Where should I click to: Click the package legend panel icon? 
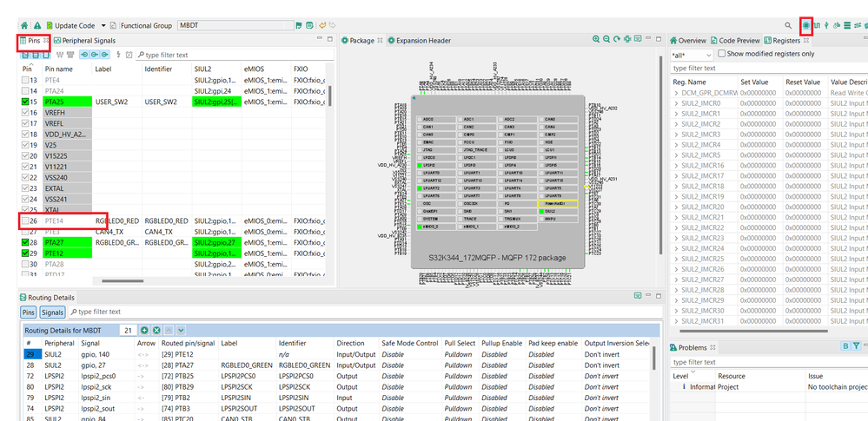pyautogui.click(x=638, y=39)
